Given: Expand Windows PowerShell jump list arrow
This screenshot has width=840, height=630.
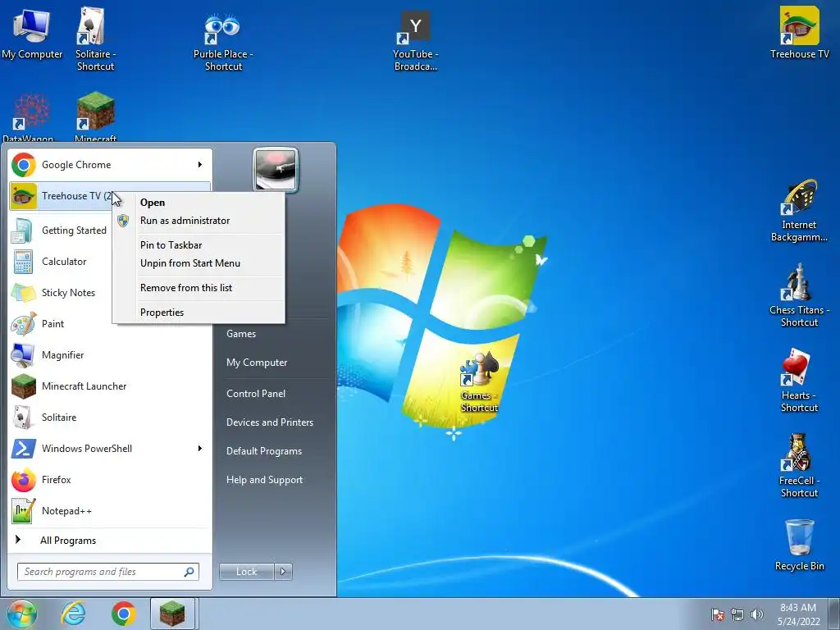Looking at the screenshot, I should point(200,448).
